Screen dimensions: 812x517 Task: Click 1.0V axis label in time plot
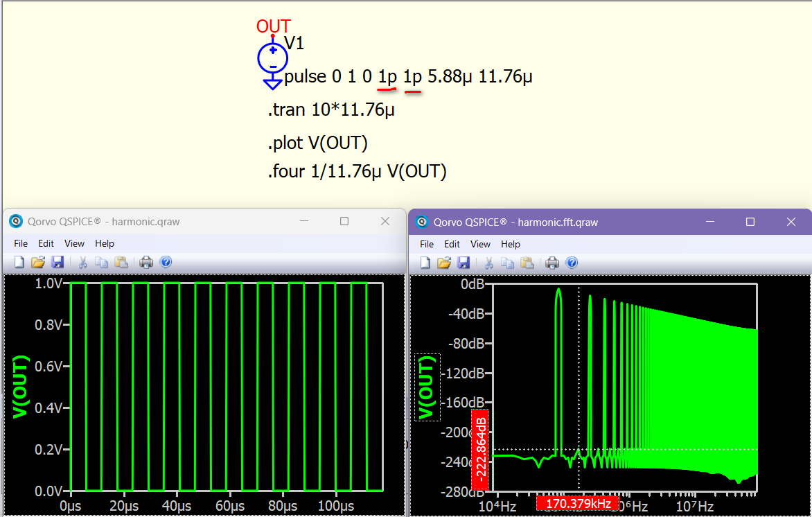(48, 283)
